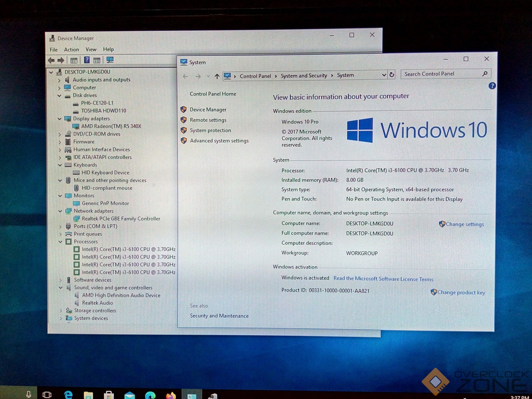
Task: Click the refresh button beside the address bar
Action: point(392,75)
